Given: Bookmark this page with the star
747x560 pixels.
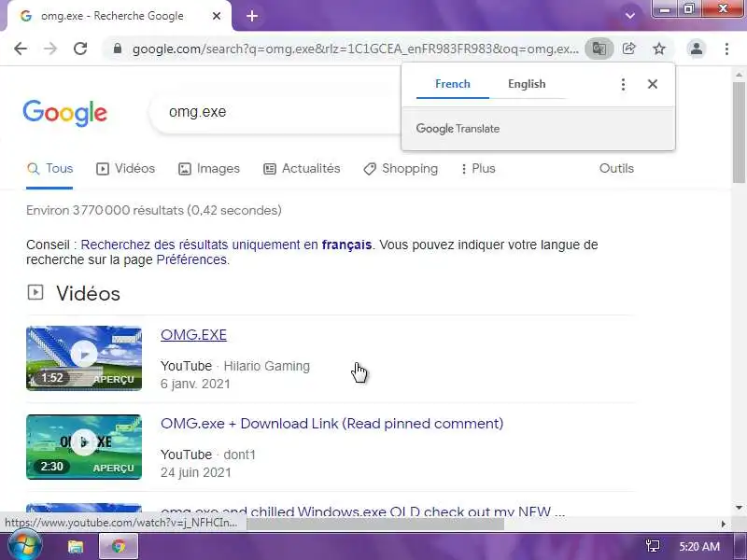Looking at the screenshot, I should [x=659, y=49].
